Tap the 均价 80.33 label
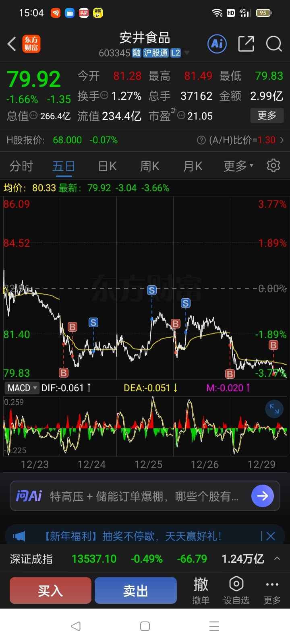Viewport: 290px width, 644px height. click(29, 188)
